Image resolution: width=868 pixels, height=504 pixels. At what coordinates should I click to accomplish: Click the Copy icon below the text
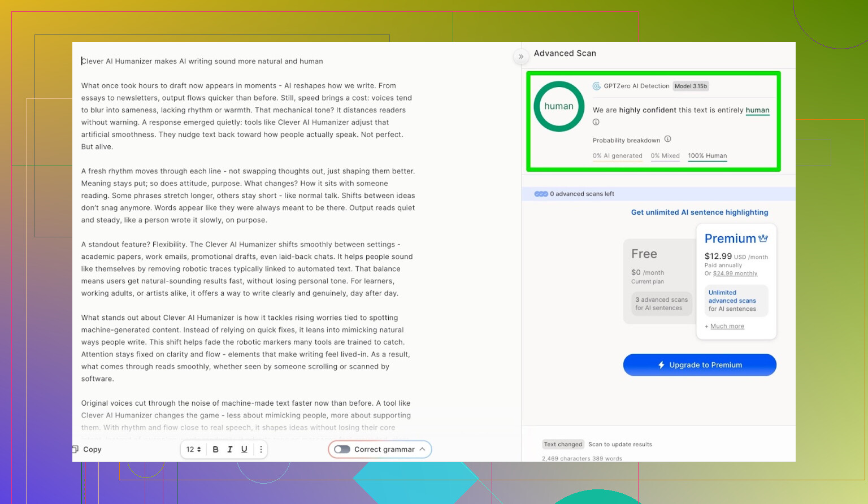pos(75,449)
